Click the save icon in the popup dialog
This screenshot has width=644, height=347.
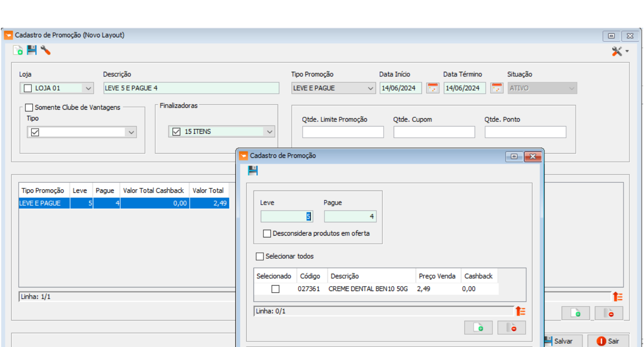pyautogui.click(x=253, y=171)
